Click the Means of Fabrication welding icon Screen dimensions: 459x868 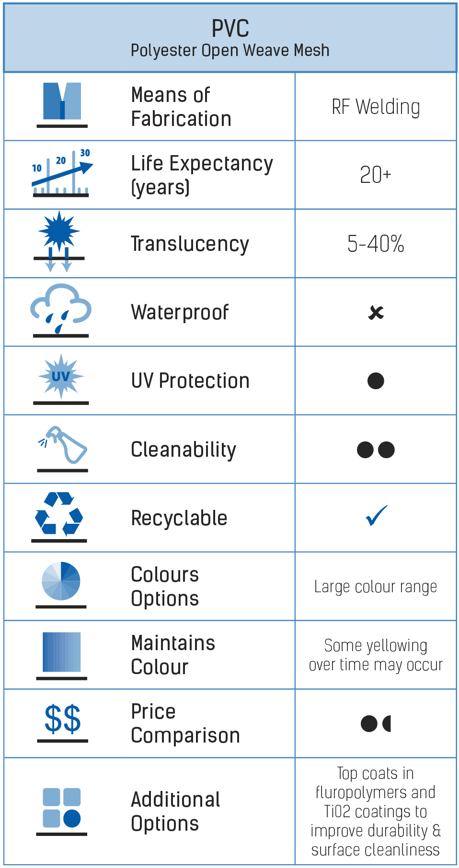click(x=62, y=104)
